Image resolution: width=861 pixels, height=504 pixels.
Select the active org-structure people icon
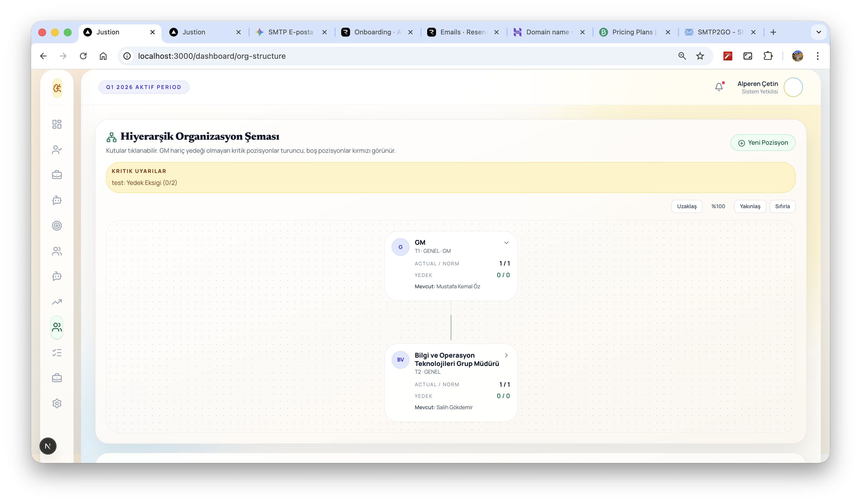tap(57, 327)
